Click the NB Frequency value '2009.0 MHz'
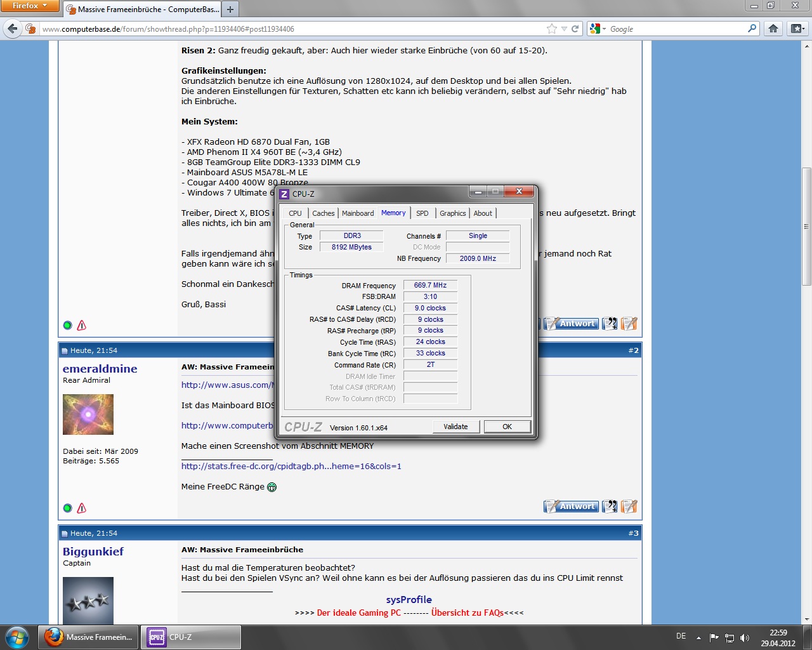 point(478,259)
